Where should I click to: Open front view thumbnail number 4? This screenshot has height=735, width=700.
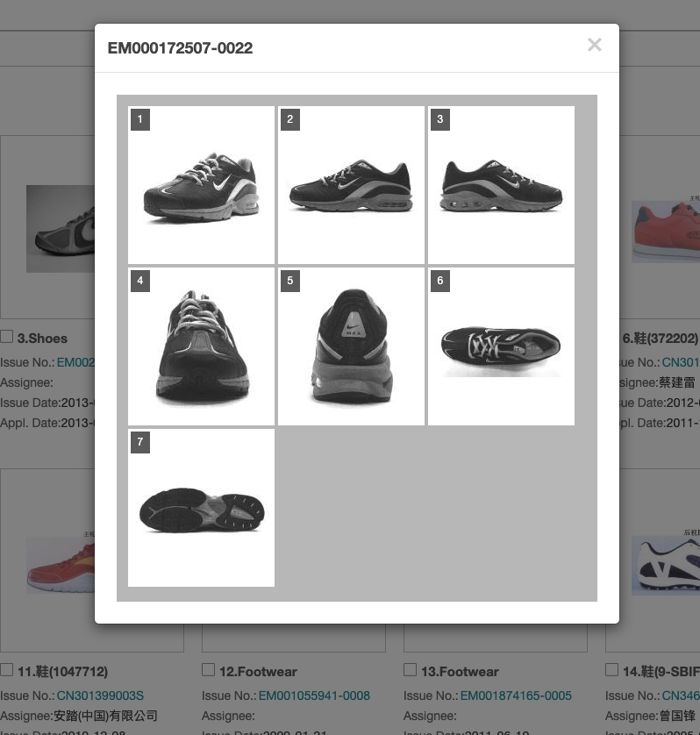click(201, 346)
